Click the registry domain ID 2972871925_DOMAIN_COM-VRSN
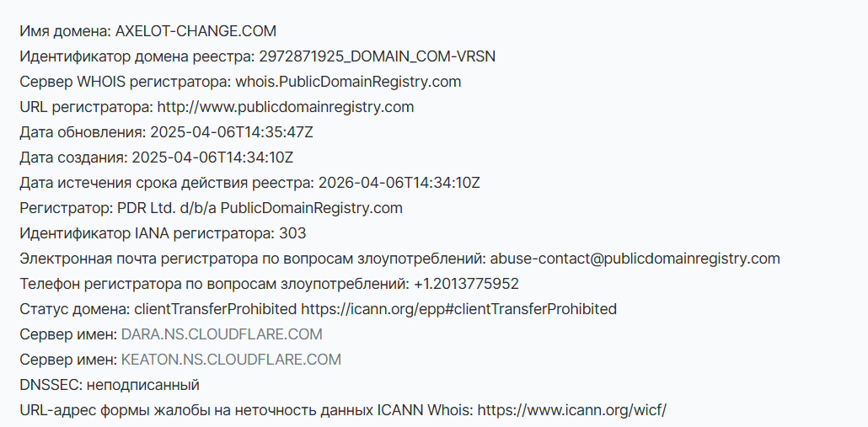The height and width of the screenshot is (427, 868). 377,56
